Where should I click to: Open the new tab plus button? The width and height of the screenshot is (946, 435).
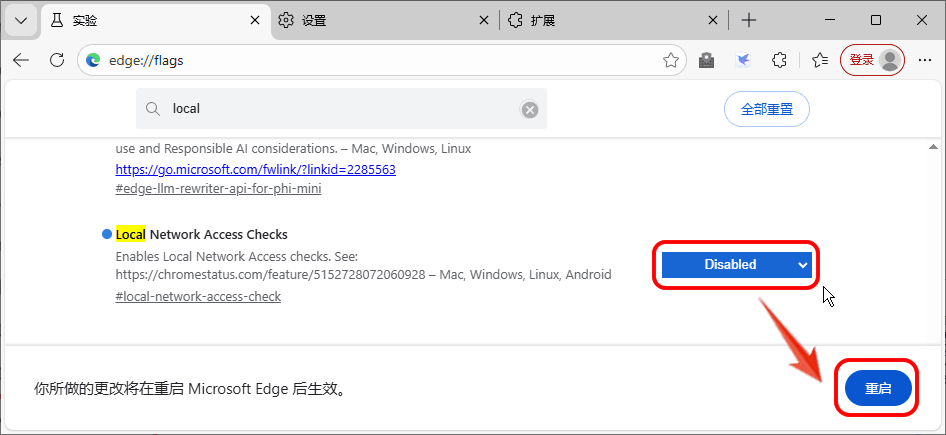click(749, 20)
